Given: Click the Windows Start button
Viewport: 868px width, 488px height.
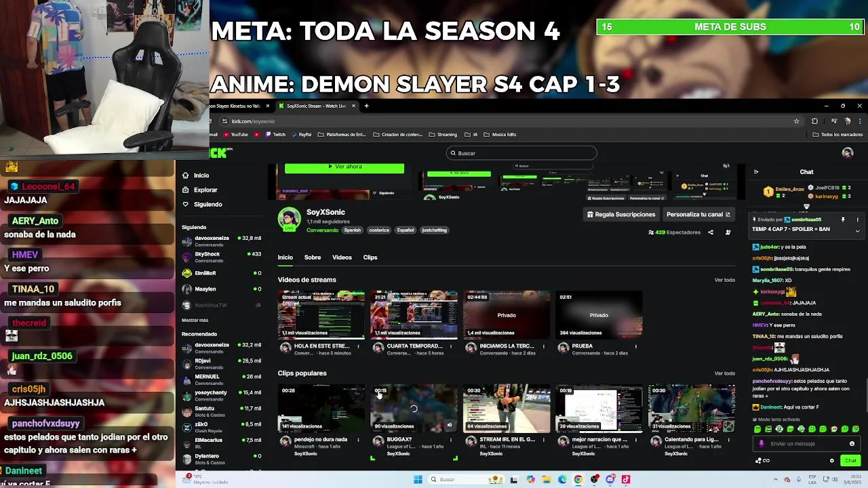Looking at the screenshot, I should tap(418, 480).
